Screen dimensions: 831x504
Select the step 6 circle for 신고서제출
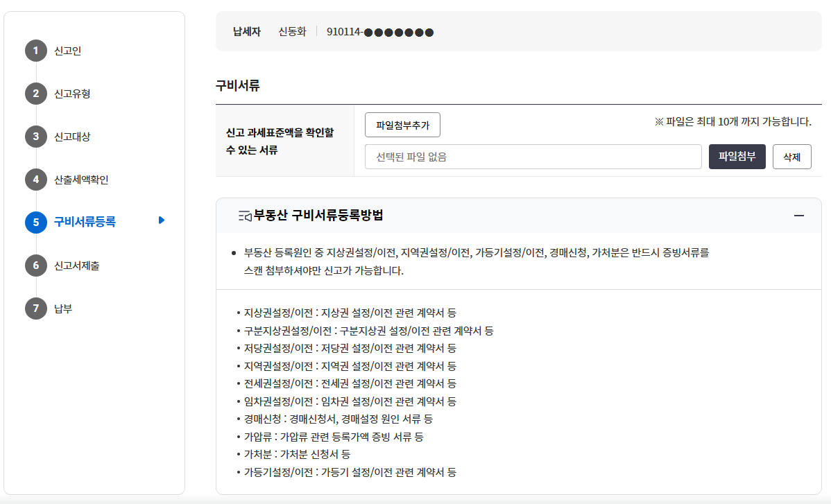[35, 265]
